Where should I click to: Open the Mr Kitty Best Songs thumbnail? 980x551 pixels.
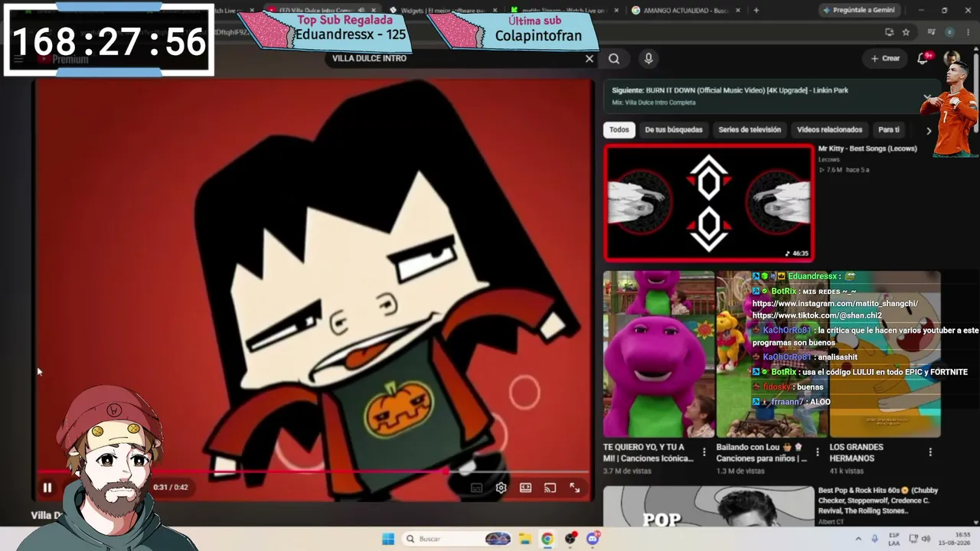(709, 203)
